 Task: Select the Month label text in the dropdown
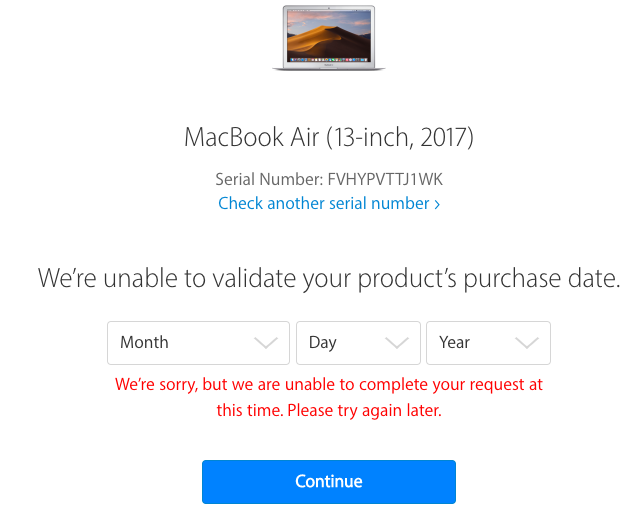click(144, 342)
